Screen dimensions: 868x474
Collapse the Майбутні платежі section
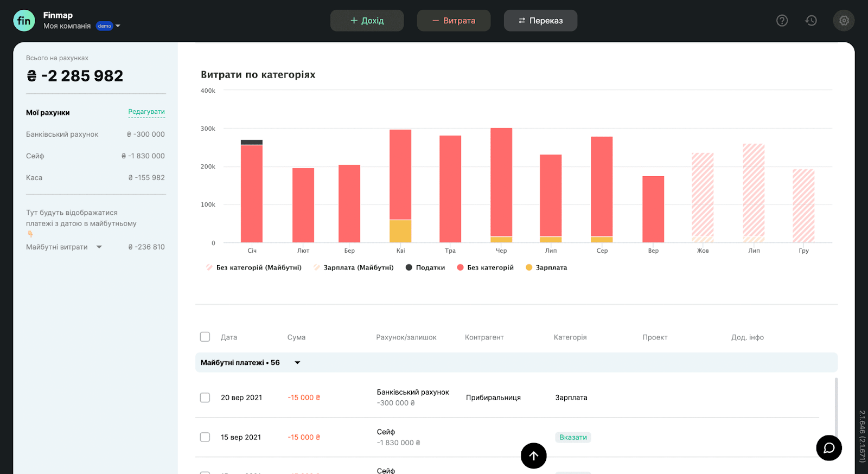[297, 363]
